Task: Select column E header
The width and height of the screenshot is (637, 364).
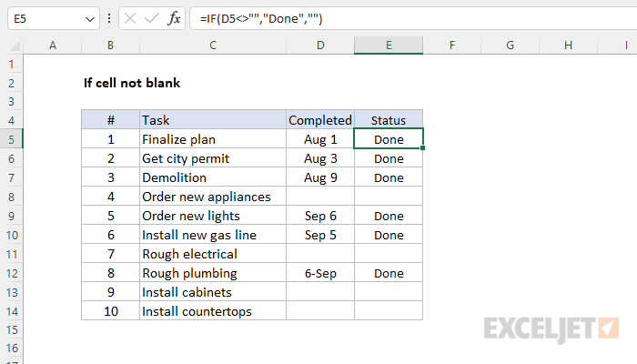Action: tap(389, 45)
